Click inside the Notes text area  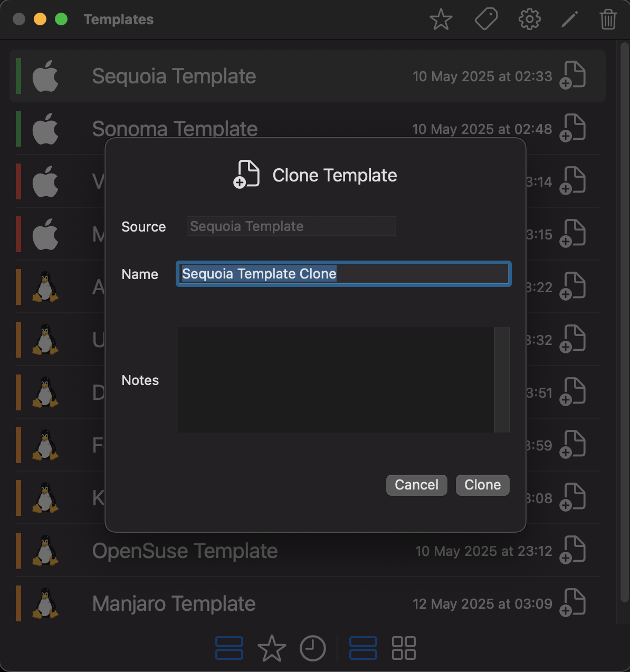coord(336,380)
